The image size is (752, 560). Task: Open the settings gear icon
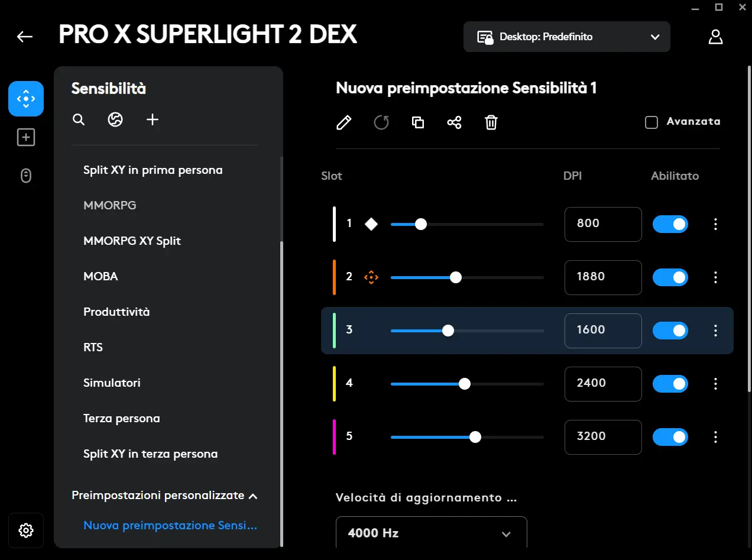(x=26, y=530)
